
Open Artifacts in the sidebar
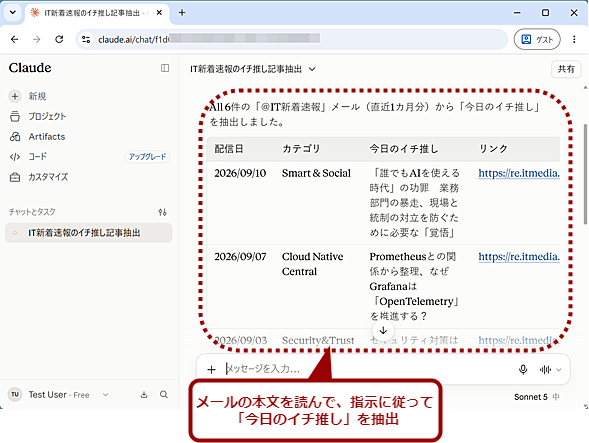[x=37, y=136]
